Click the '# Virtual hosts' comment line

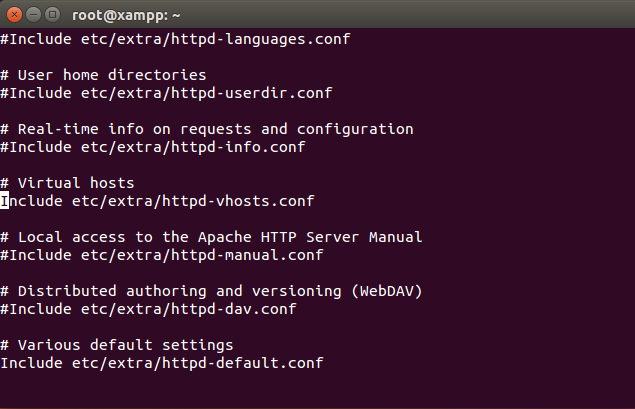coord(67,183)
